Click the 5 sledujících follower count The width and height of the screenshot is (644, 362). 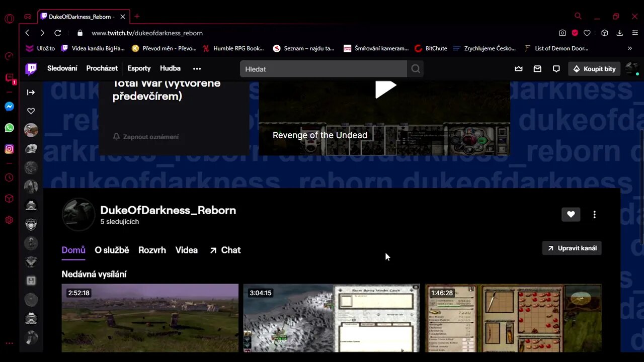tap(120, 222)
